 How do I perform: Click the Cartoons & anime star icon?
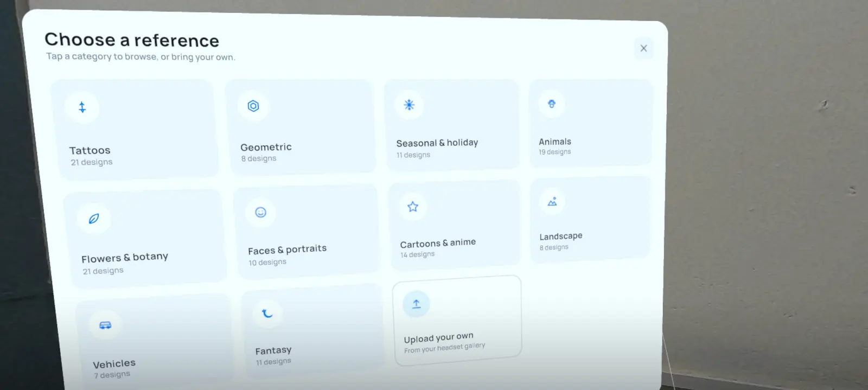(413, 207)
